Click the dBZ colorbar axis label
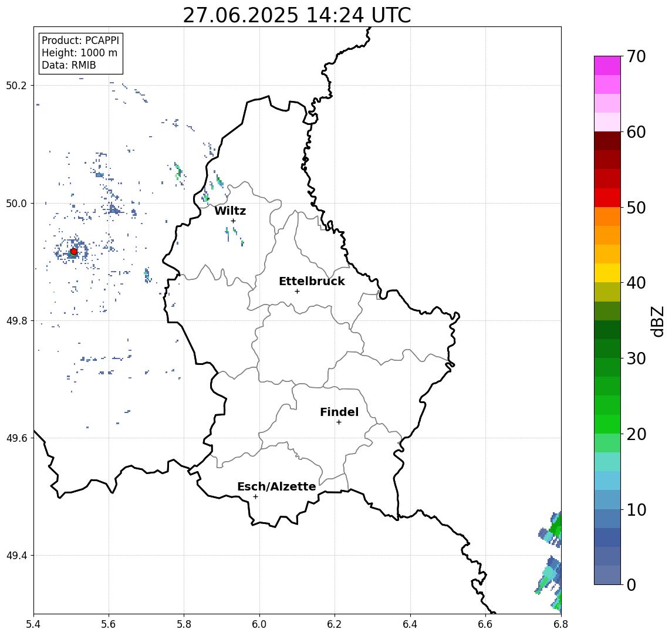This screenshot has height=636, width=672. coord(657,322)
